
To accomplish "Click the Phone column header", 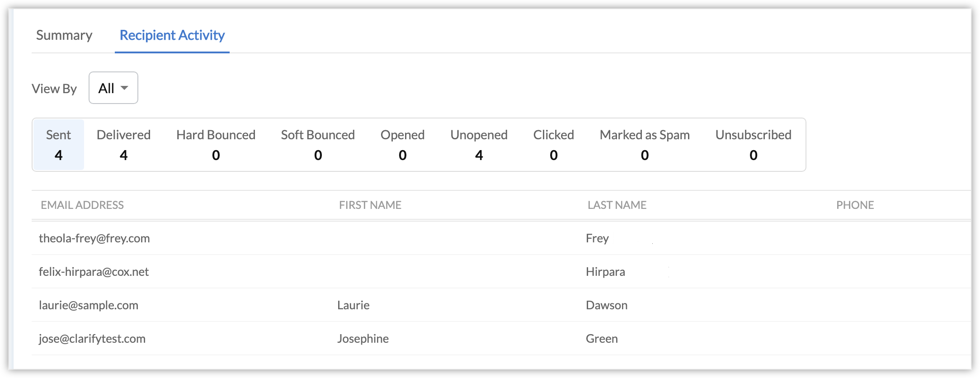I will tap(855, 205).
